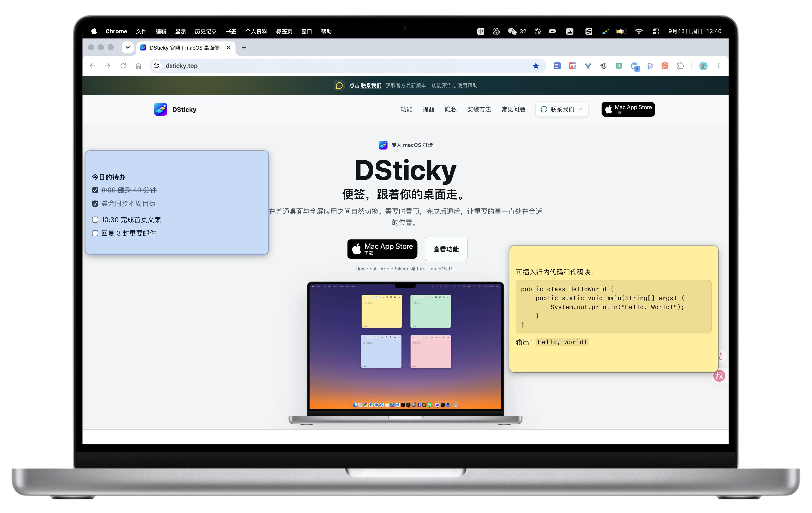Click the MacBook product preview image
Viewport: 812px width, 513px height.
405,353
